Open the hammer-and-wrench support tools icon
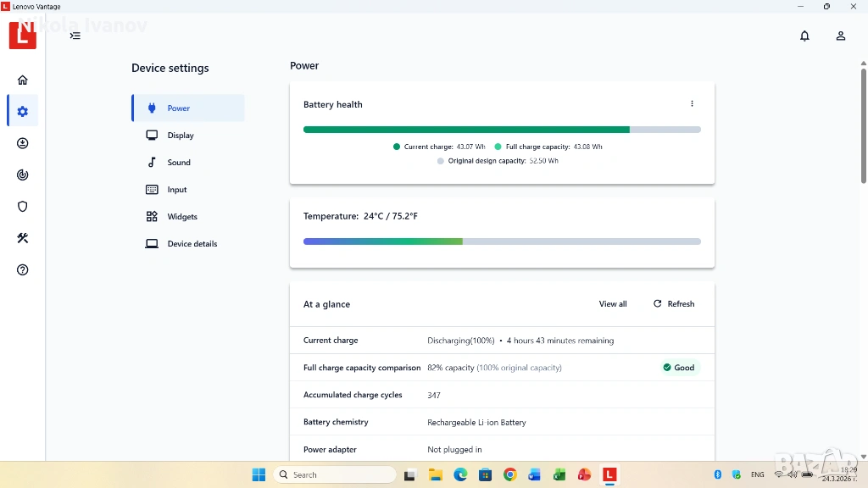This screenshot has width=868, height=488. point(23,239)
